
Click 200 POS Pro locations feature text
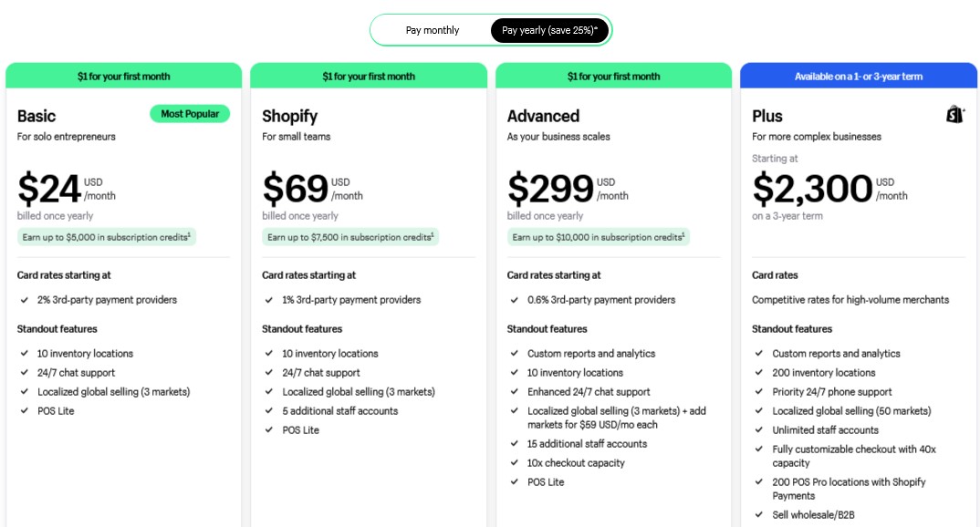click(849, 489)
